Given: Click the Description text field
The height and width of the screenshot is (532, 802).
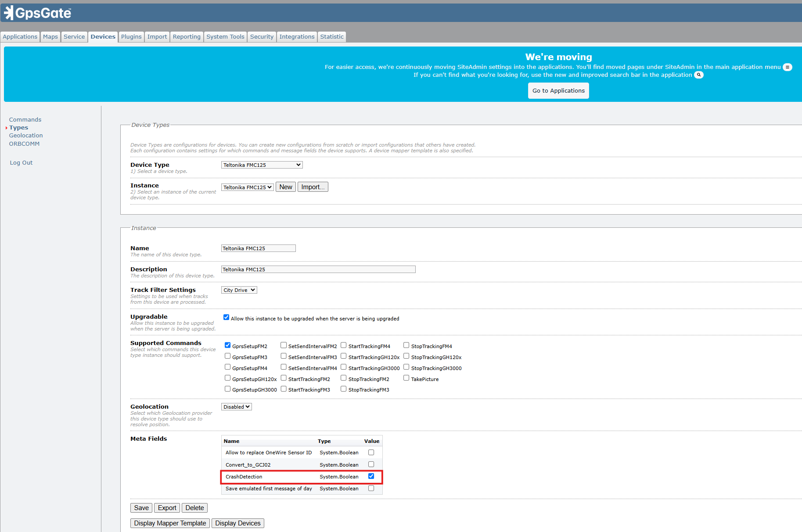Looking at the screenshot, I should 318,270.
